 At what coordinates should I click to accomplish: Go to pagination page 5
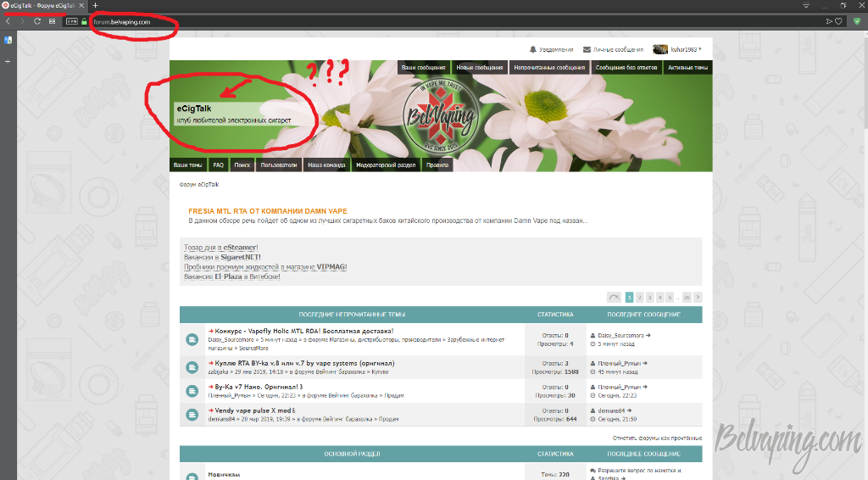[670, 298]
